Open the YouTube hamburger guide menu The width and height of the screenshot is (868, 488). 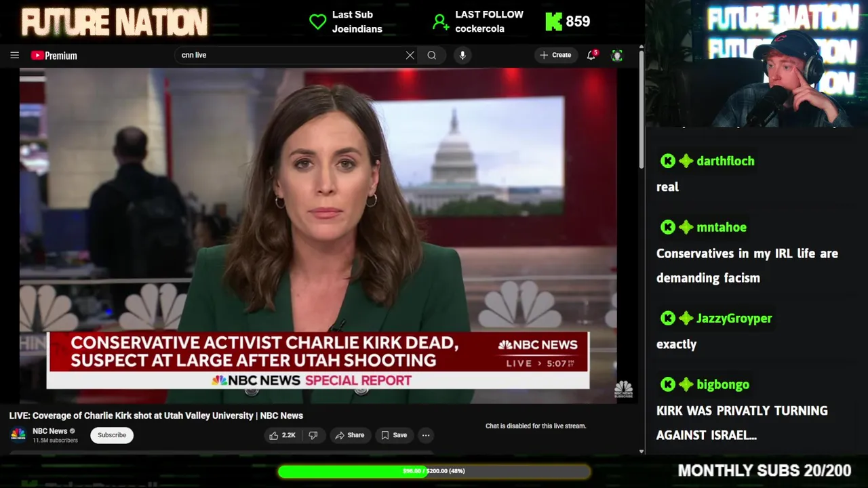14,56
